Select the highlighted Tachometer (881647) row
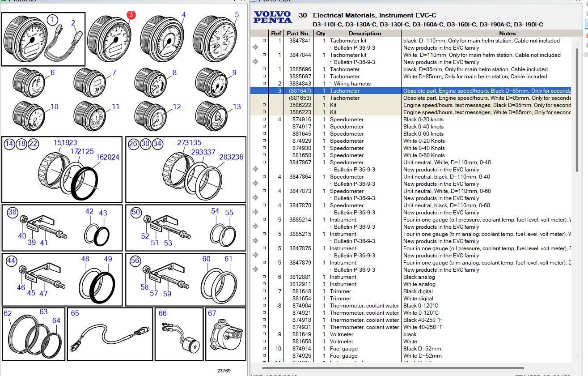 (410, 90)
